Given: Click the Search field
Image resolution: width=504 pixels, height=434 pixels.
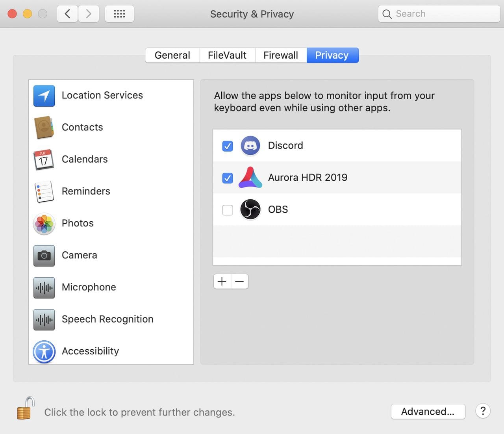Looking at the screenshot, I should coord(439,14).
